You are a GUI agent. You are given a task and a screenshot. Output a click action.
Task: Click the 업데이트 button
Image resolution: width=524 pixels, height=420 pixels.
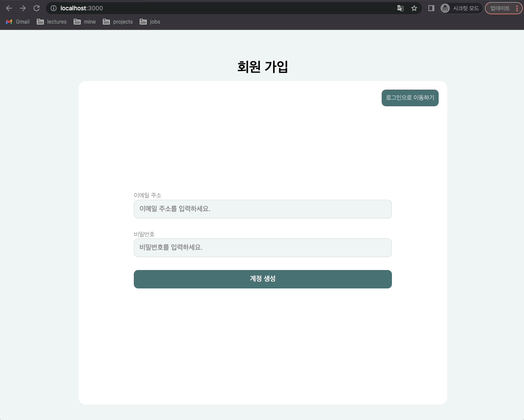[501, 8]
